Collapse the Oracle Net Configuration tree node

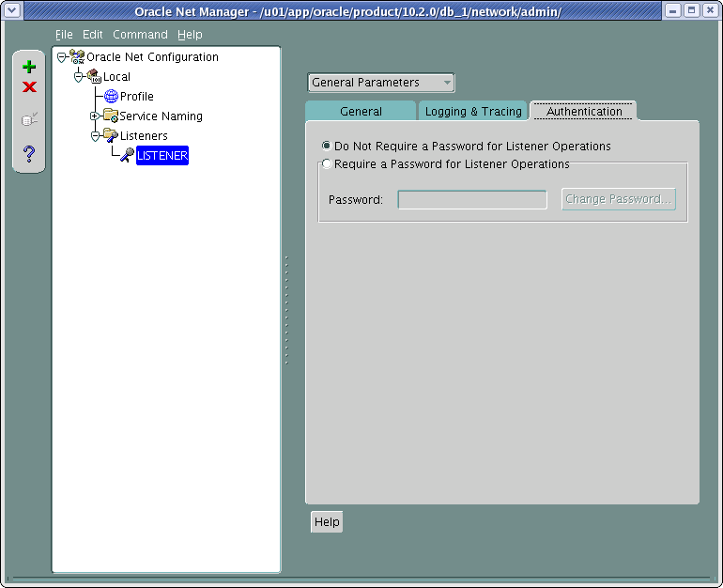pos(61,57)
